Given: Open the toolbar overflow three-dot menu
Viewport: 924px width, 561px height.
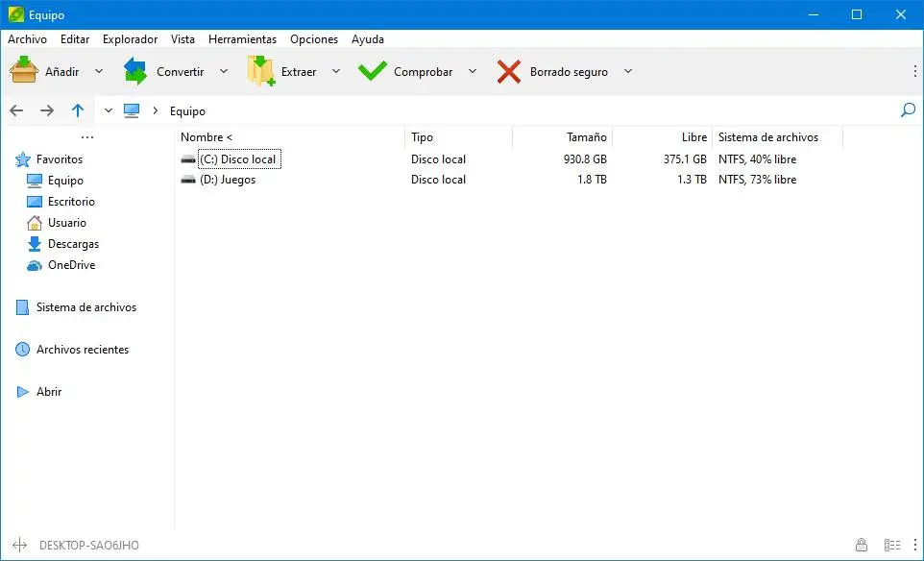Looking at the screenshot, I should (914, 71).
